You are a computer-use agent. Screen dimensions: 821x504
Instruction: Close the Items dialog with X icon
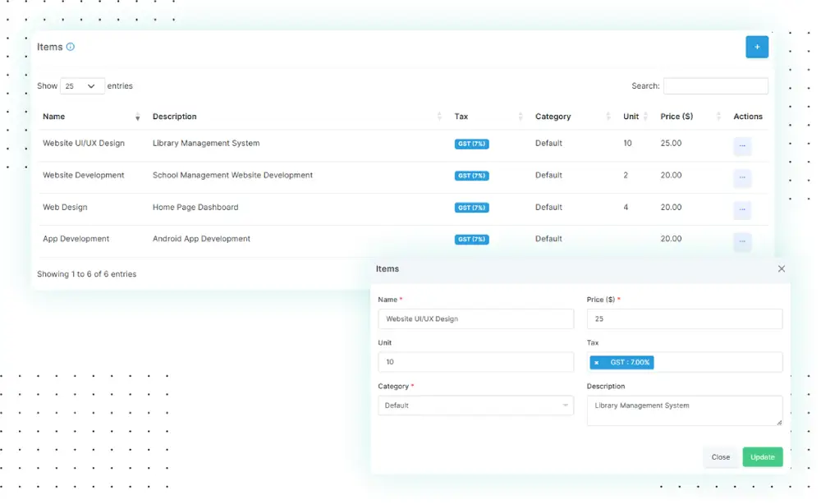781,269
